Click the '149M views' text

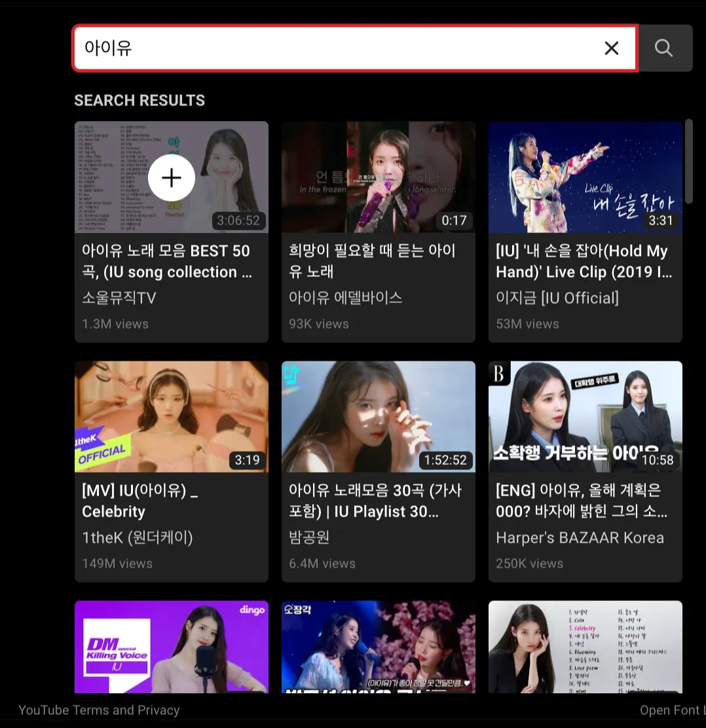pos(117,563)
